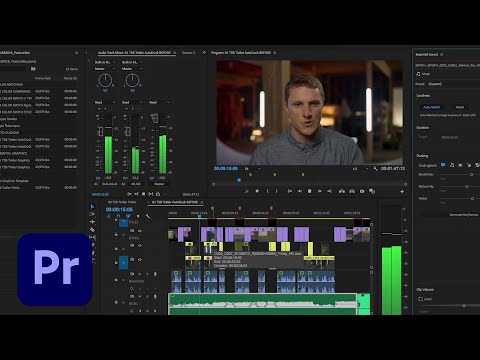Switch to the Audio Track Mixer tab

tap(134, 53)
